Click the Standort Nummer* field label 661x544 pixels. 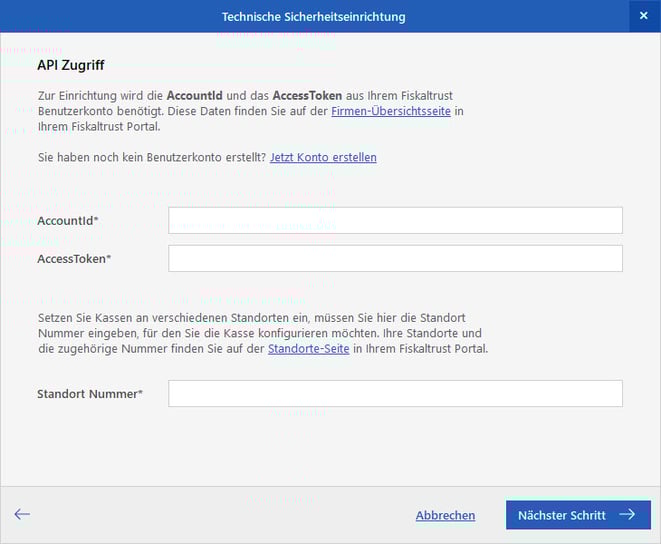click(x=90, y=394)
